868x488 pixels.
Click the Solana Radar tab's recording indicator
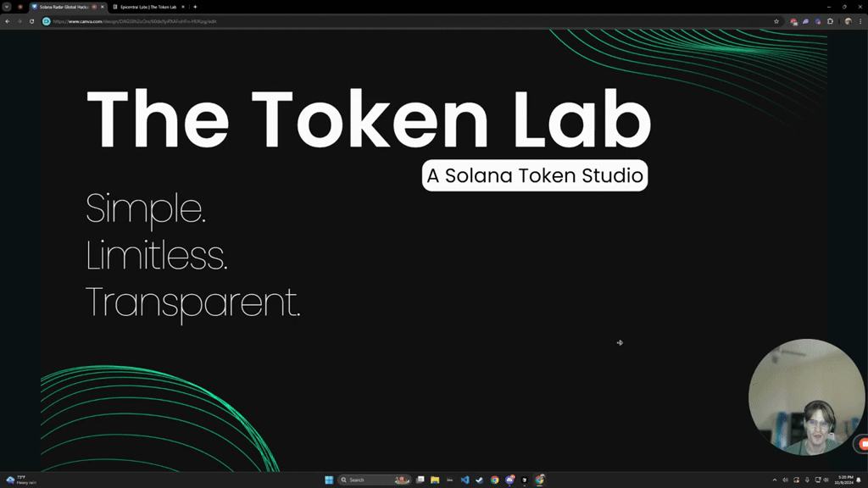click(x=94, y=7)
